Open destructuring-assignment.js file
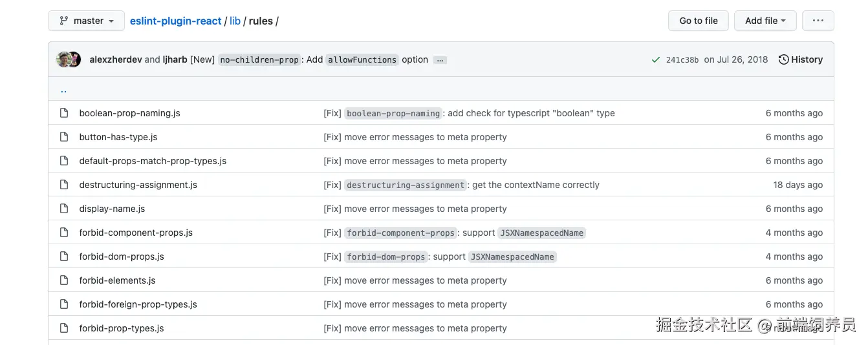This screenshot has width=868, height=345. [138, 185]
